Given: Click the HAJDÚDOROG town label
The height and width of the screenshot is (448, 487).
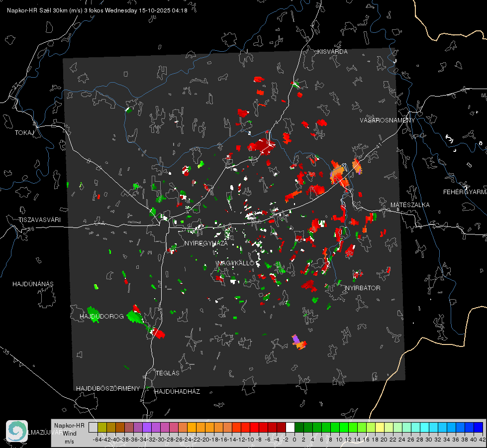Looking at the screenshot, I should (x=101, y=316).
